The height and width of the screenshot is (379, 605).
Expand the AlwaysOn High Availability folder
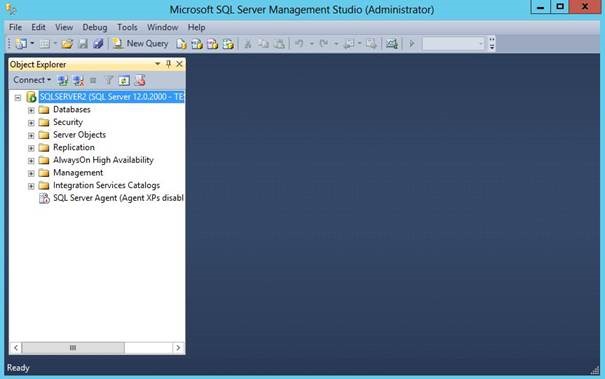[x=31, y=161]
